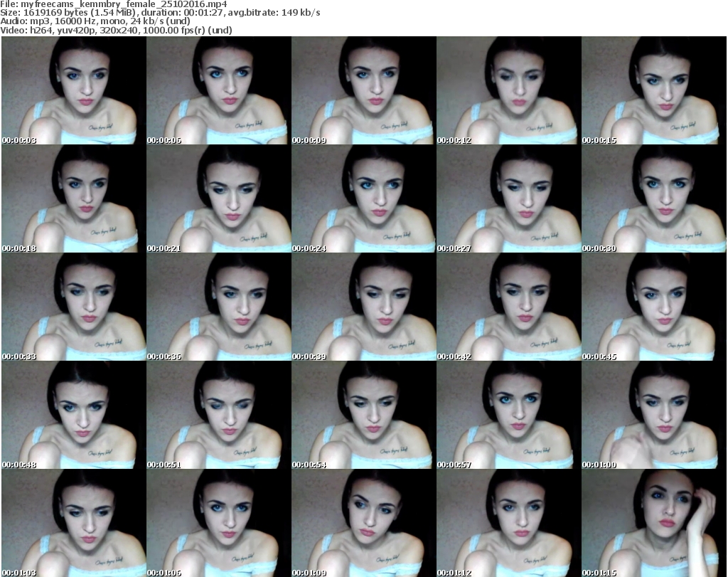Click the thumbnail stamped 00:00:51
Screen dimensions: 728x577
(219, 415)
